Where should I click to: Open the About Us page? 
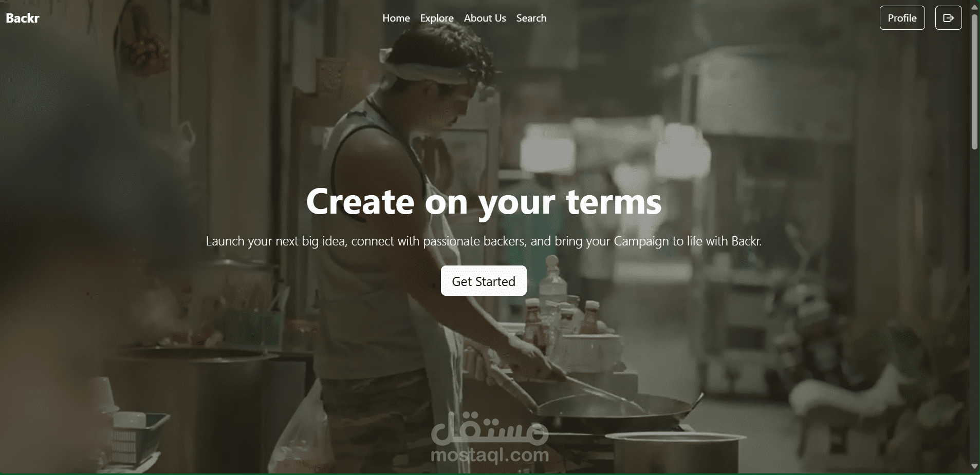485,18
